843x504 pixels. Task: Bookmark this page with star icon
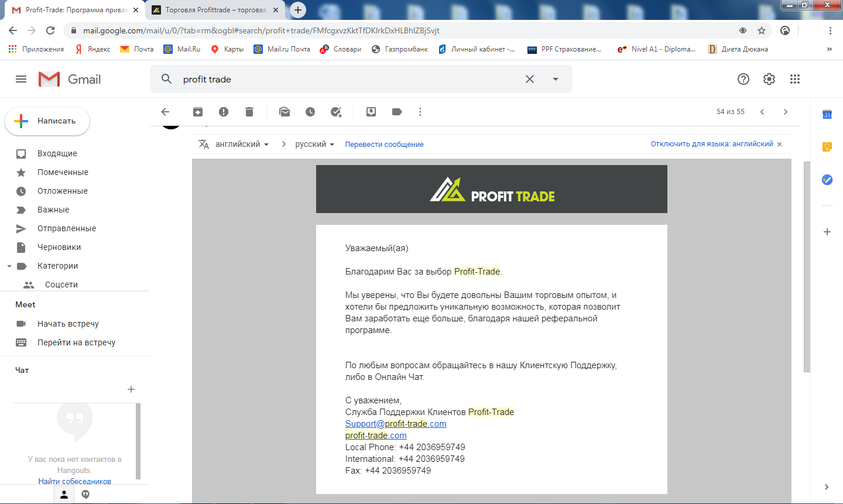tap(762, 30)
